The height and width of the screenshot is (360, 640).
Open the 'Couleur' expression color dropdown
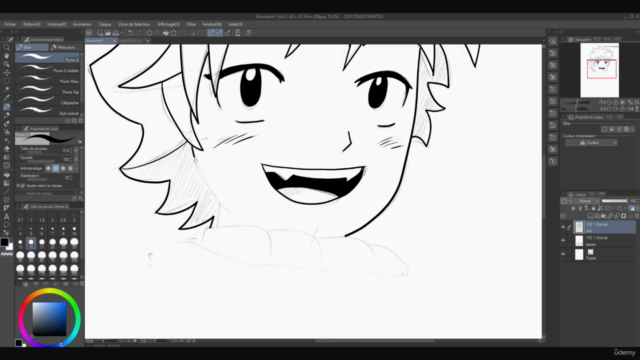click(591, 142)
